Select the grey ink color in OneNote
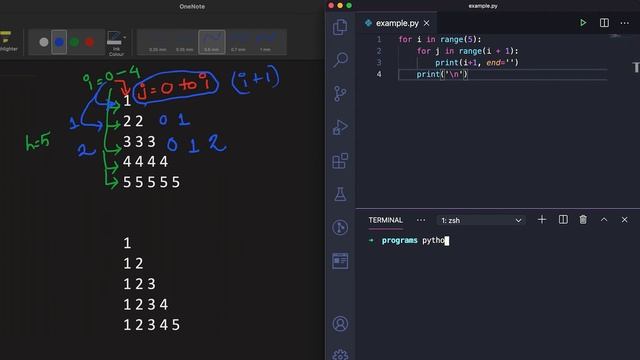Image resolution: width=640 pixels, height=360 pixels. coord(44,42)
